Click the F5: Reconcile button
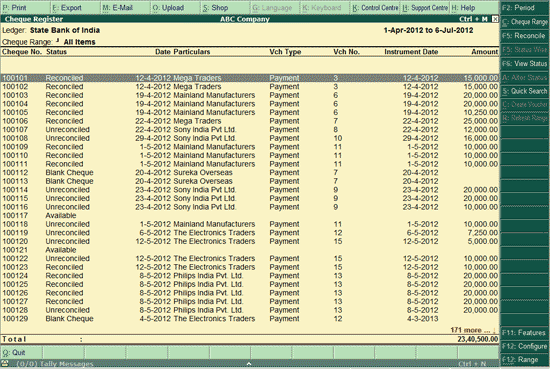 point(524,36)
